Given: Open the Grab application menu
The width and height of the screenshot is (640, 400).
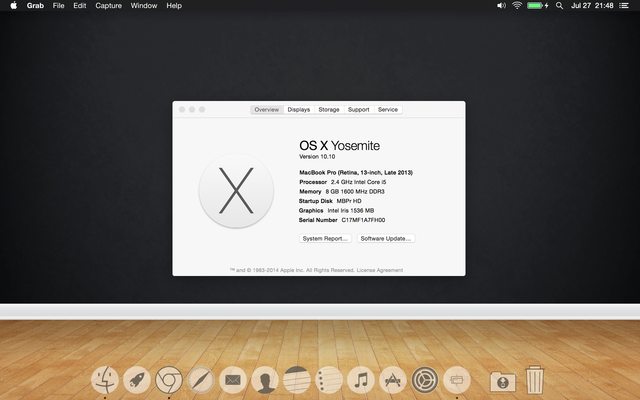Looking at the screenshot, I should 35,5.
